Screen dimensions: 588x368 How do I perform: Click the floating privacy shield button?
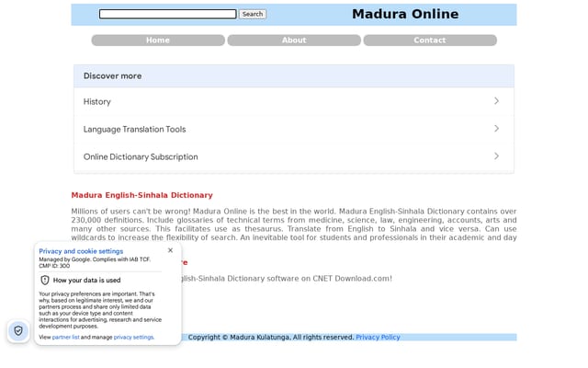18,331
